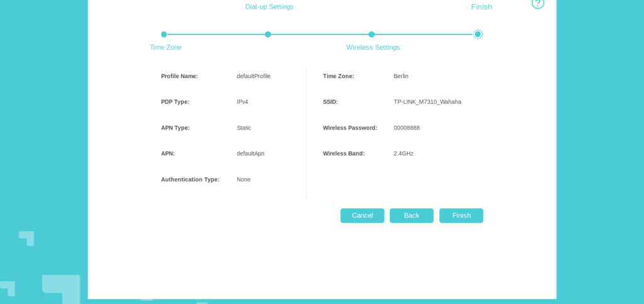Screen dimensions: 644x304
Task: Click the wireless password value 00008888
Action: click(x=406, y=128)
